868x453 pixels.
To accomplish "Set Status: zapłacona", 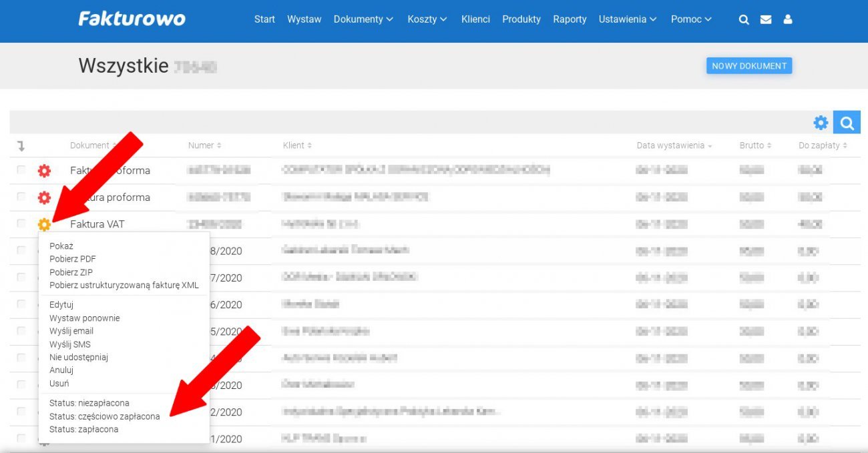I will 84,429.
